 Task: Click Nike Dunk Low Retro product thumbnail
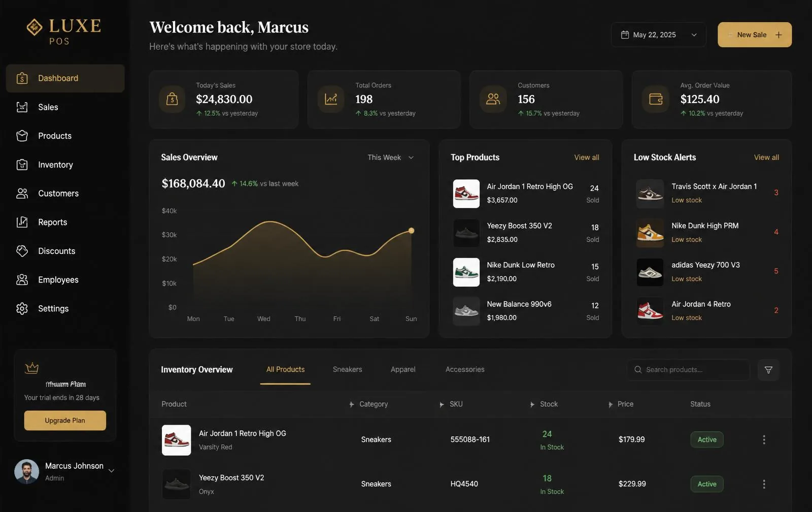coord(466,272)
